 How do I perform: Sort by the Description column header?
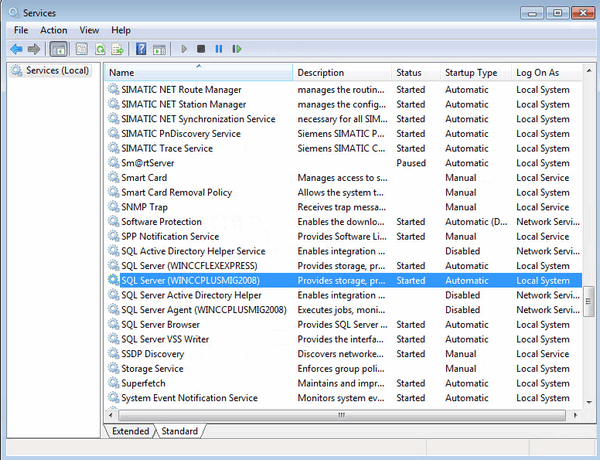point(342,72)
